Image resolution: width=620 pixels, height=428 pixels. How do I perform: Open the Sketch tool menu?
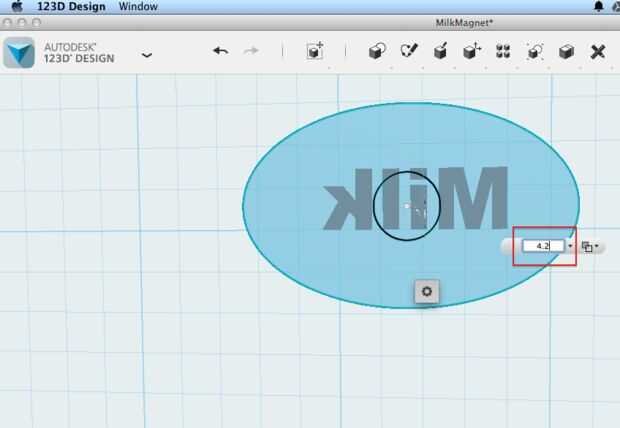pos(409,51)
